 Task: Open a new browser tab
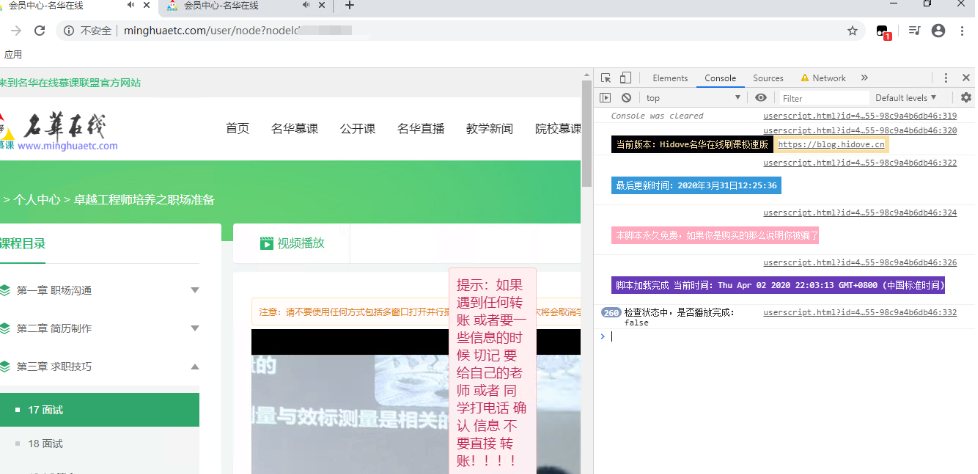click(x=349, y=5)
